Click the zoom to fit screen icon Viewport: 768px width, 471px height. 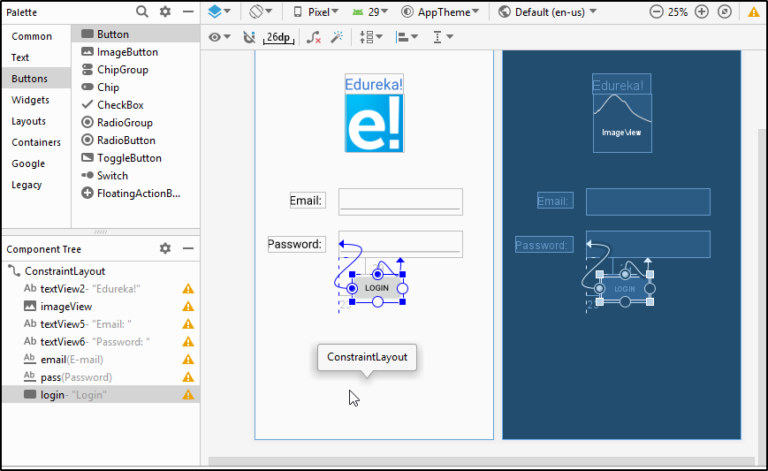click(724, 12)
